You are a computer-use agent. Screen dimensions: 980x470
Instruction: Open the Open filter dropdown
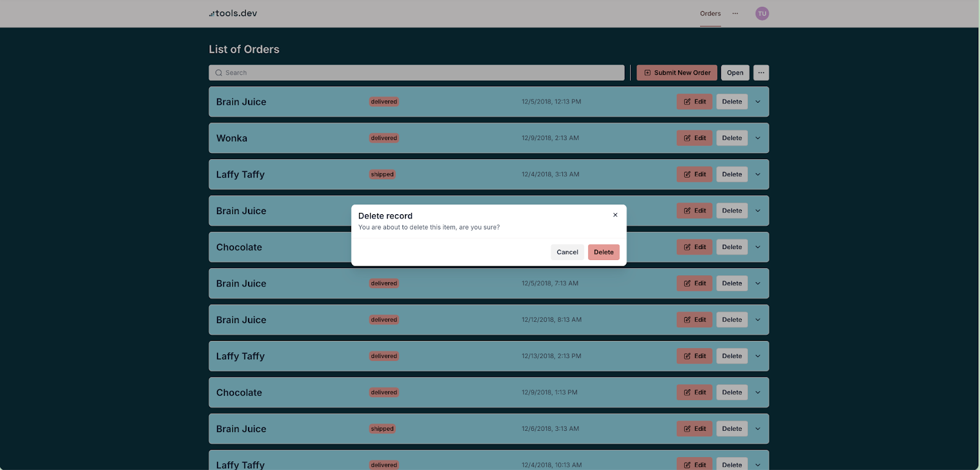tap(735, 73)
